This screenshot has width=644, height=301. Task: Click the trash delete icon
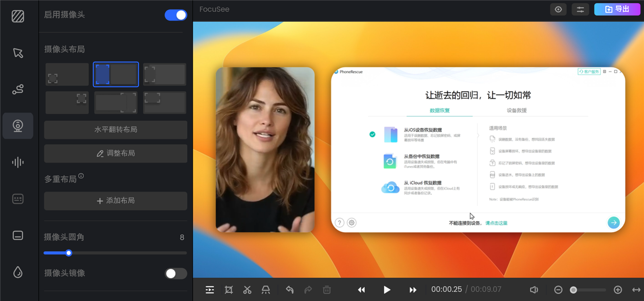click(327, 290)
